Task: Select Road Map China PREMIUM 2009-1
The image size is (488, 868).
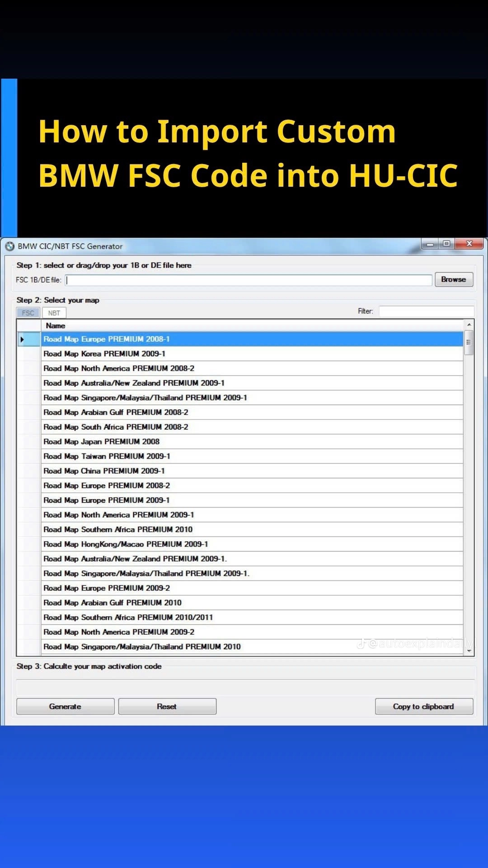Action: pyautogui.click(x=252, y=471)
